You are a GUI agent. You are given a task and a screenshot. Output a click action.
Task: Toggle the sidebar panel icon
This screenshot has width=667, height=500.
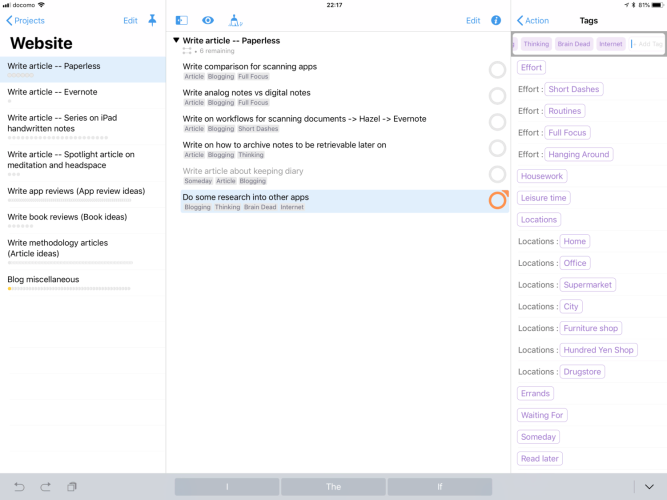(x=181, y=20)
